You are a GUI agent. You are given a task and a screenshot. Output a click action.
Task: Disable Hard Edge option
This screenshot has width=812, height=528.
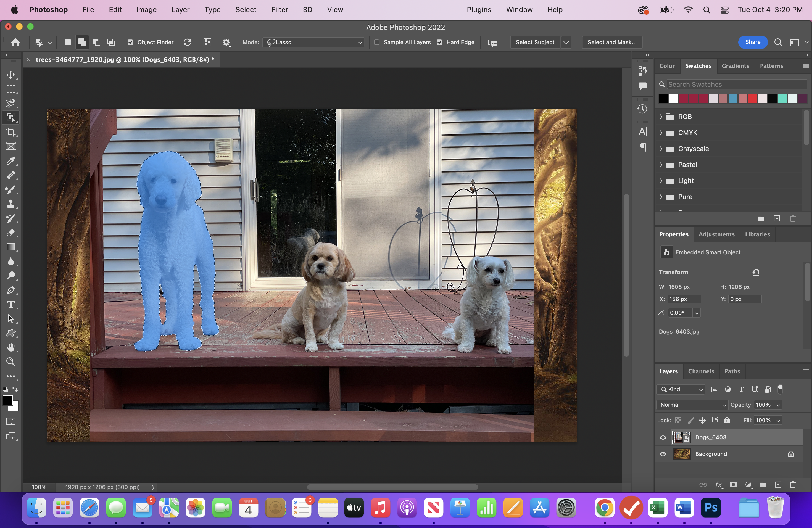point(439,42)
